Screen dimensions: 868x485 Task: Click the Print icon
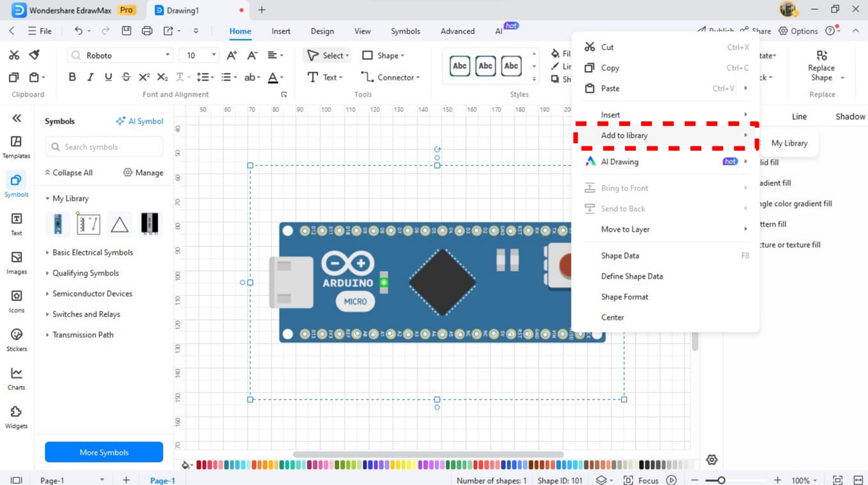[147, 31]
